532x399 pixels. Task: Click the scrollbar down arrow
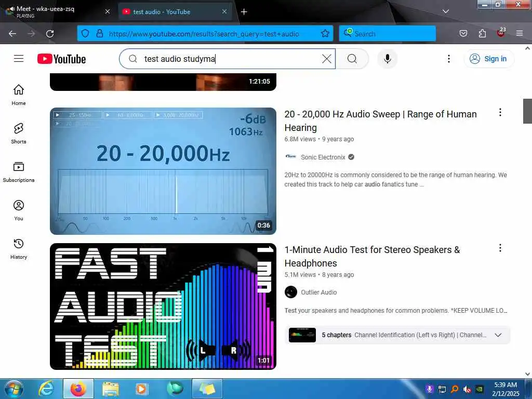click(527, 374)
